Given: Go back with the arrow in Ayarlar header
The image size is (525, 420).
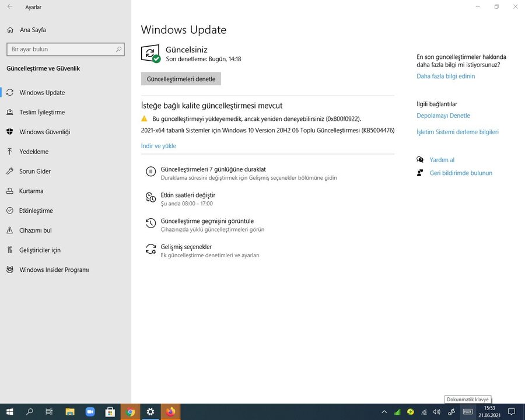Looking at the screenshot, I should click(10, 6).
